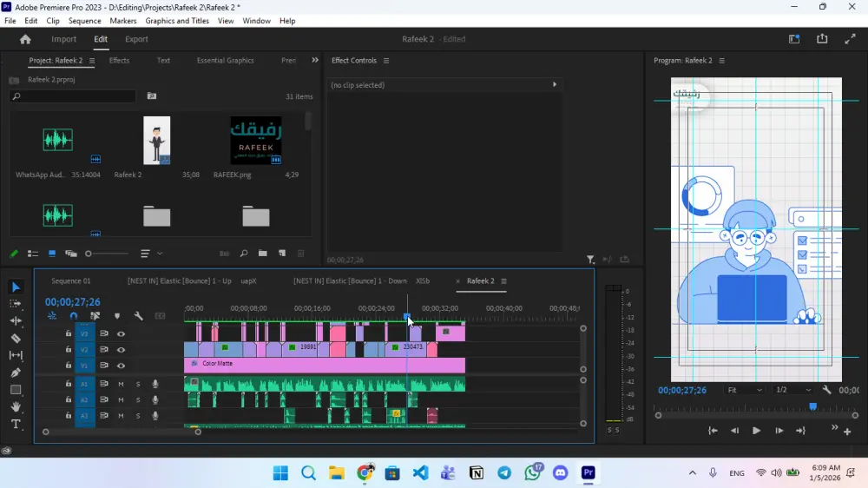Toggle V3 track output eye
The image size is (868, 488).
click(121, 334)
